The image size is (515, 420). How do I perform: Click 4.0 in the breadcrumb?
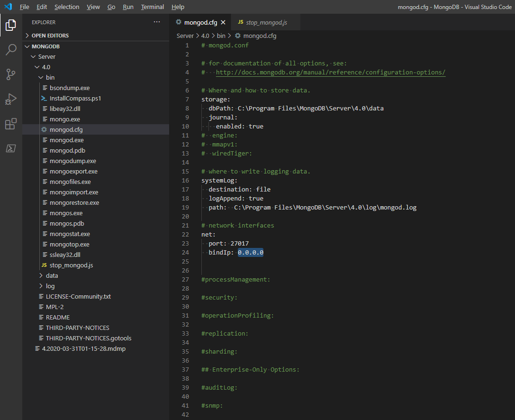(x=205, y=36)
